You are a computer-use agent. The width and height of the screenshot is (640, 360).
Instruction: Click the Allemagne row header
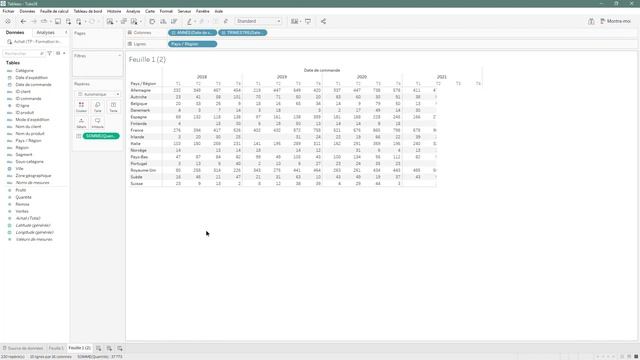(x=140, y=90)
